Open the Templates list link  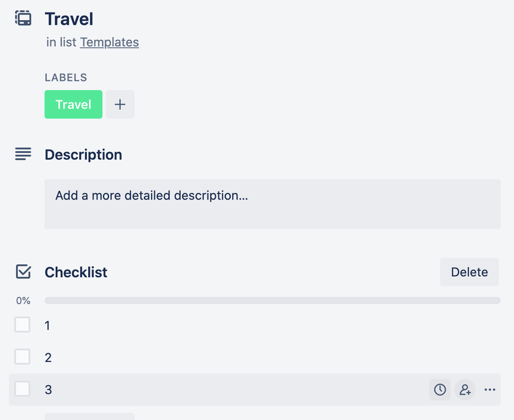click(110, 42)
